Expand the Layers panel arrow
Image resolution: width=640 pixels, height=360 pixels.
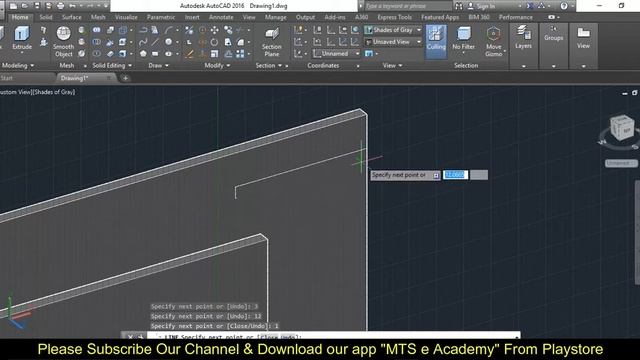click(523, 66)
